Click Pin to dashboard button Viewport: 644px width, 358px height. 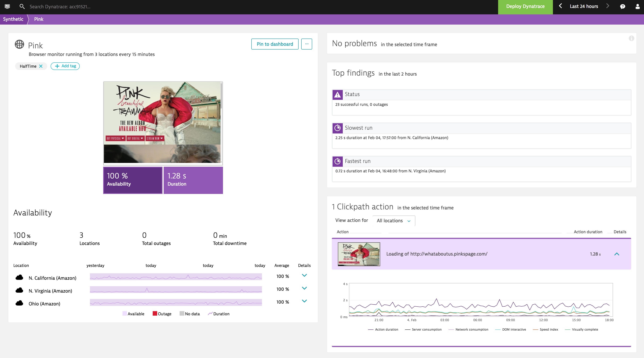click(275, 44)
